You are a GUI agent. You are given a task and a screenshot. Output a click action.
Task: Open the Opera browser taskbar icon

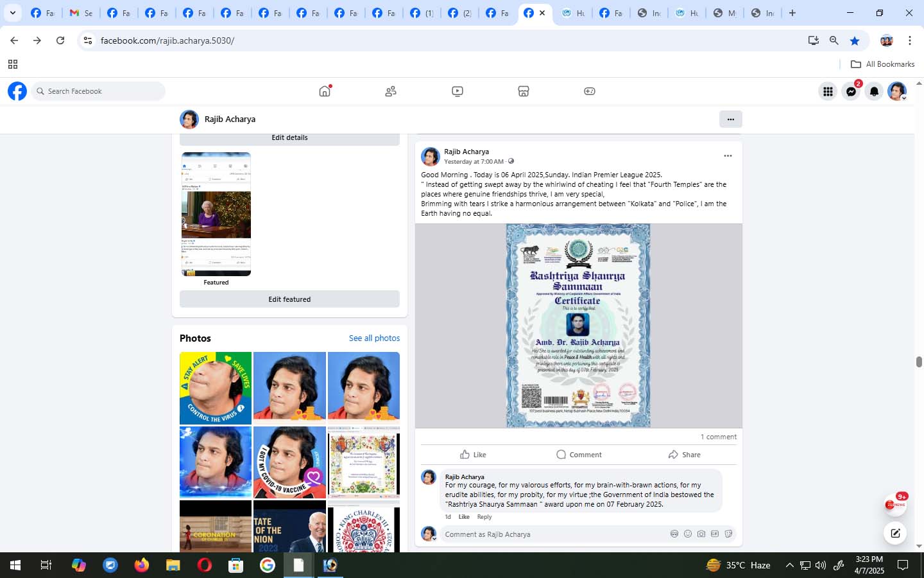[205, 565]
